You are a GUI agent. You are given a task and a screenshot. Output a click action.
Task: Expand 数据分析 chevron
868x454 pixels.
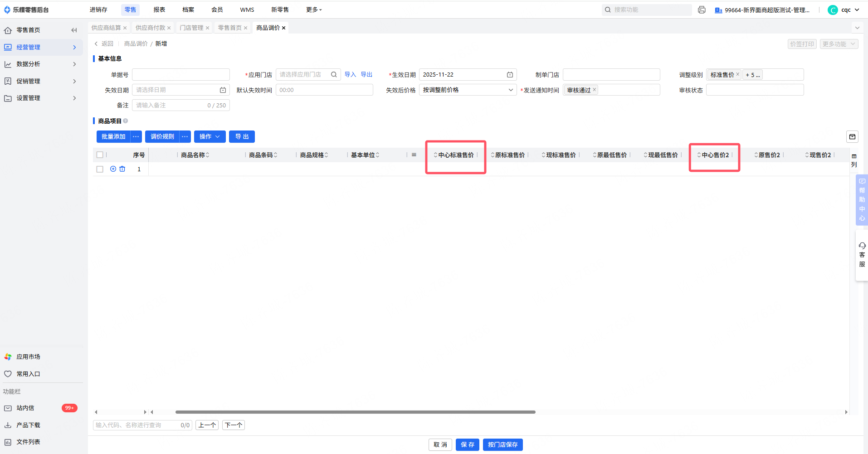point(74,64)
